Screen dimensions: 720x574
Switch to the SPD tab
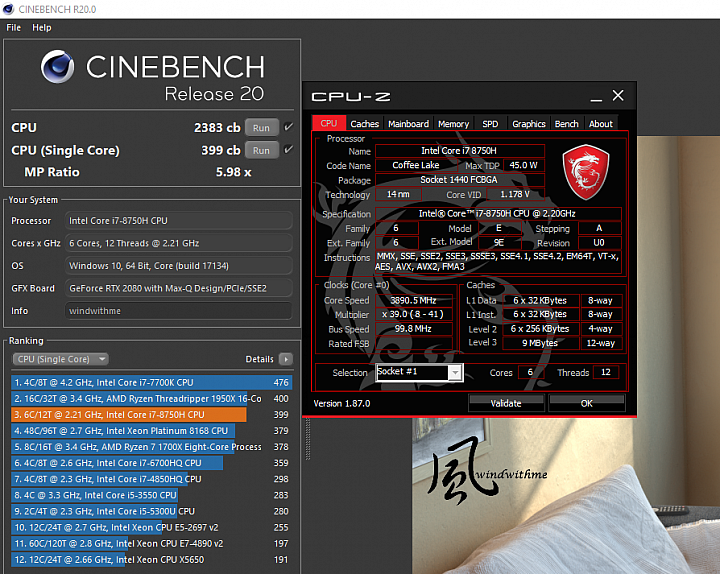[x=490, y=124]
